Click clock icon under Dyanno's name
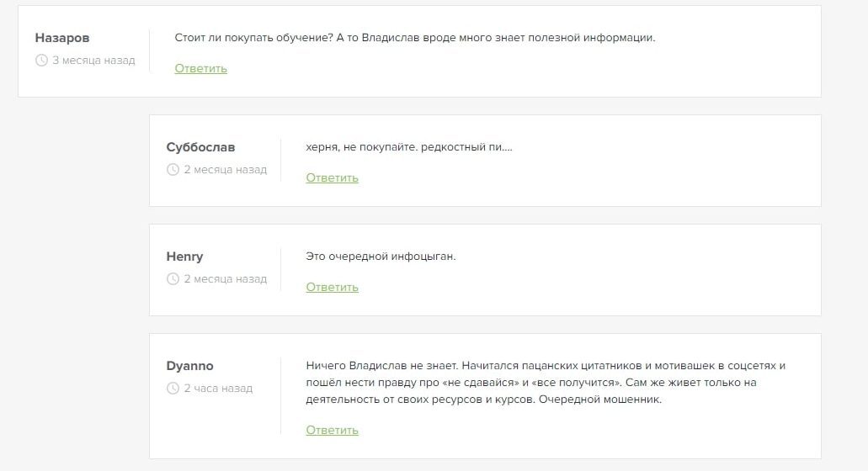The image size is (868, 471). pos(173,389)
